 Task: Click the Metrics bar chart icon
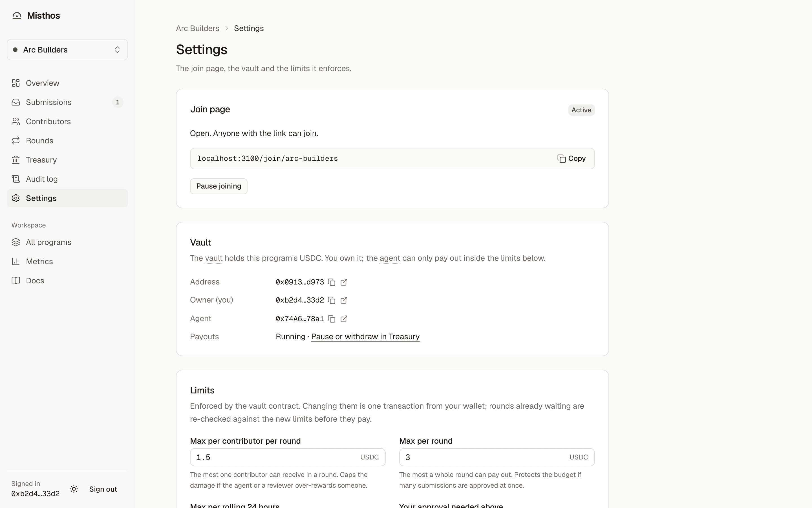click(16, 261)
